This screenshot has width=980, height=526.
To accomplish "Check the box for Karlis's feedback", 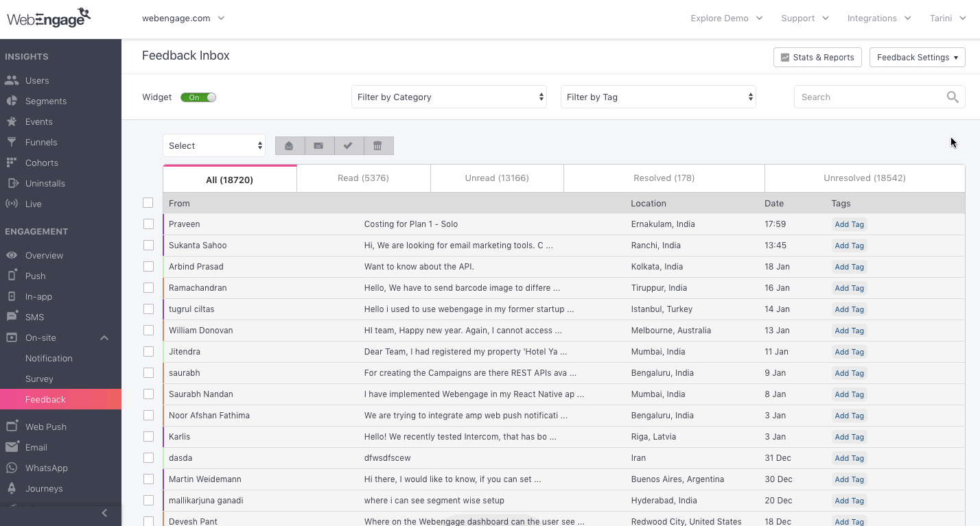I will pyautogui.click(x=148, y=437).
